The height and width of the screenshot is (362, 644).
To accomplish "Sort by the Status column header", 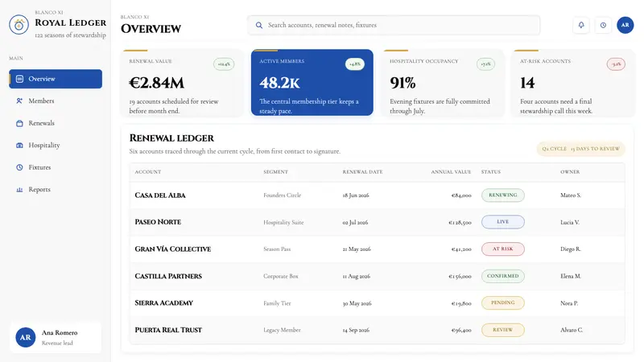I will [x=491, y=172].
